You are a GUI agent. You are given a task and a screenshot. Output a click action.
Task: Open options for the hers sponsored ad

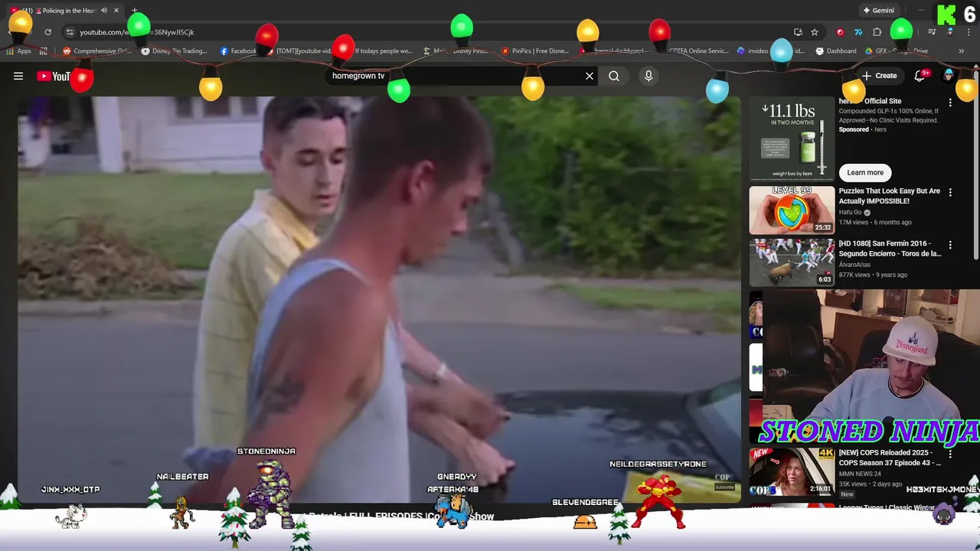click(950, 103)
